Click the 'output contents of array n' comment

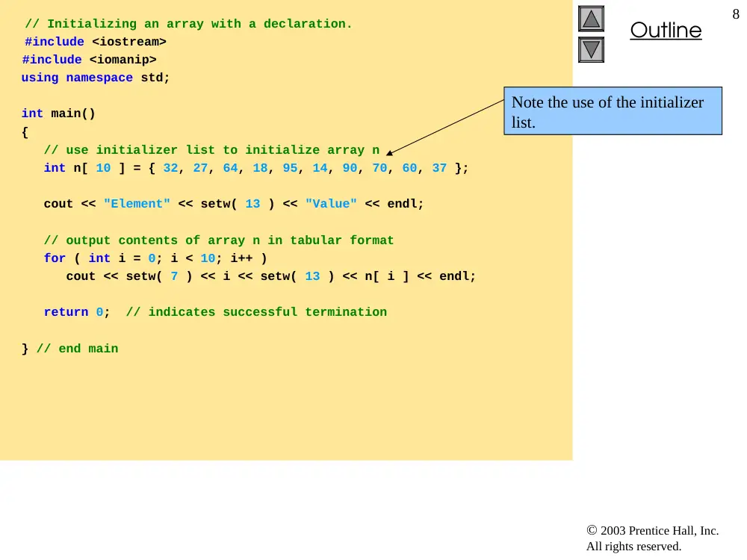pyautogui.click(x=219, y=240)
